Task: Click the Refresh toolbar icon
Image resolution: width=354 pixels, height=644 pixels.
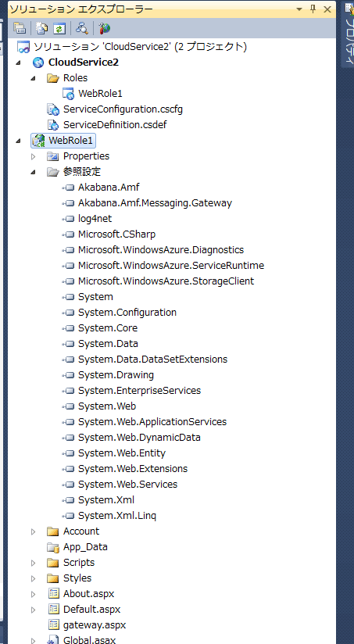Action: pos(59,28)
